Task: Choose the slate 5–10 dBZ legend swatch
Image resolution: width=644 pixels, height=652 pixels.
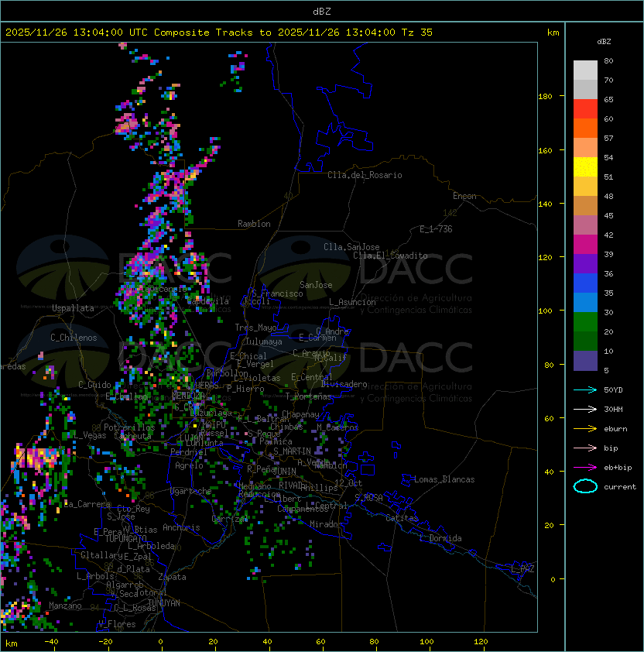Action: 585,361
